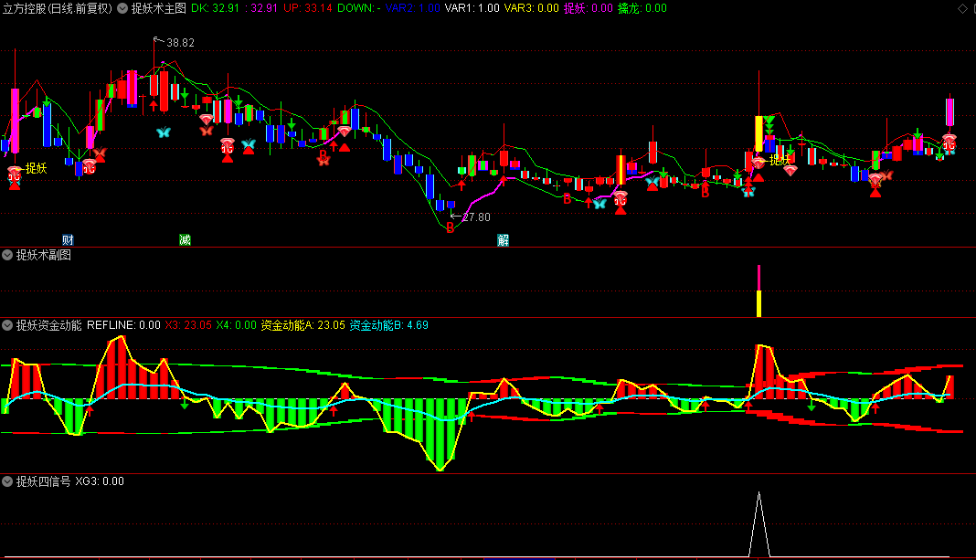Click the 38.82 high price label
Viewport: 976px width, 560px height.
pyautogui.click(x=180, y=43)
